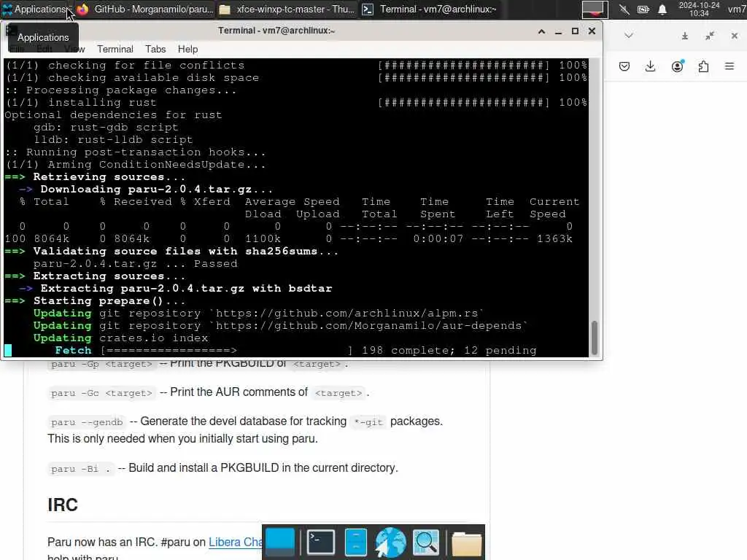Click the 'lldb: rust-lldb script' line

113,139
